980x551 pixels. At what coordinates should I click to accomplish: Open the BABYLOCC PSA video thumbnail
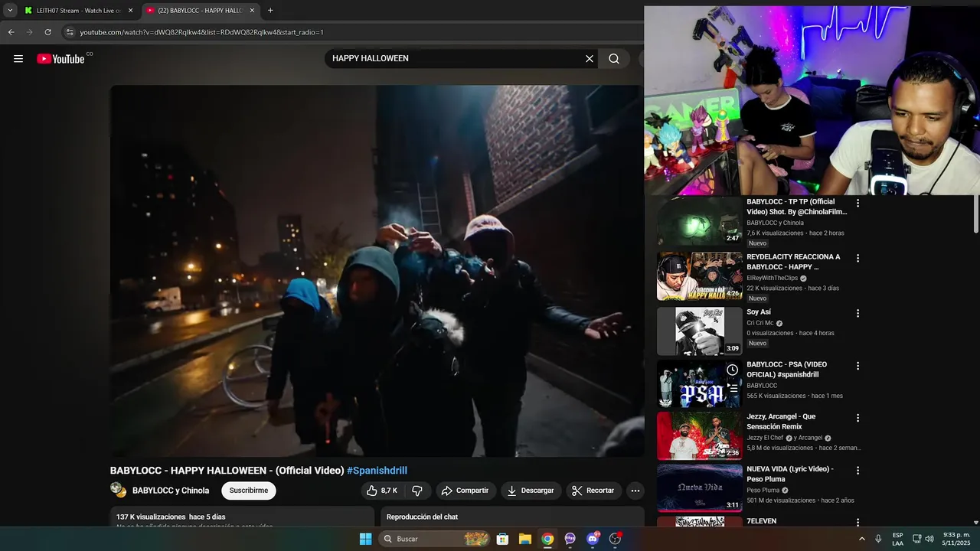699,383
